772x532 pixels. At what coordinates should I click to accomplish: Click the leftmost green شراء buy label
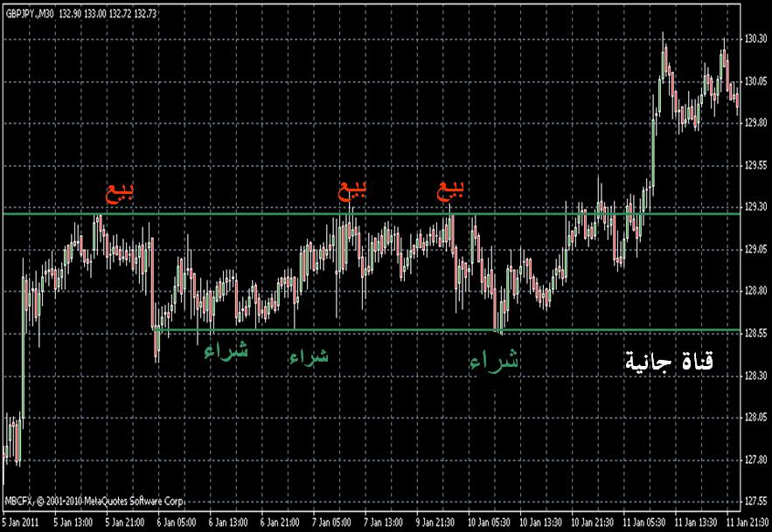(x=226, y=350)
